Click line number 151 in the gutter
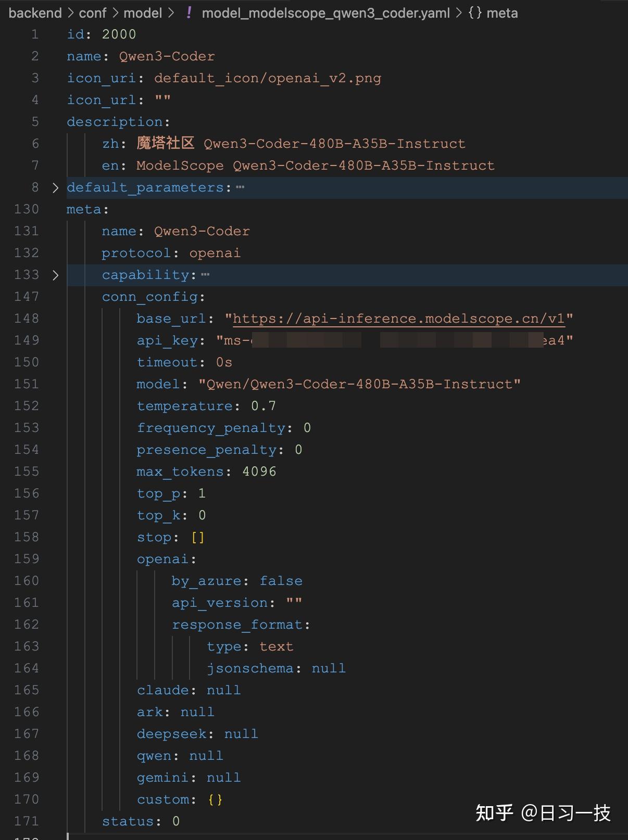The image size is (628, 840). point(27,384)
